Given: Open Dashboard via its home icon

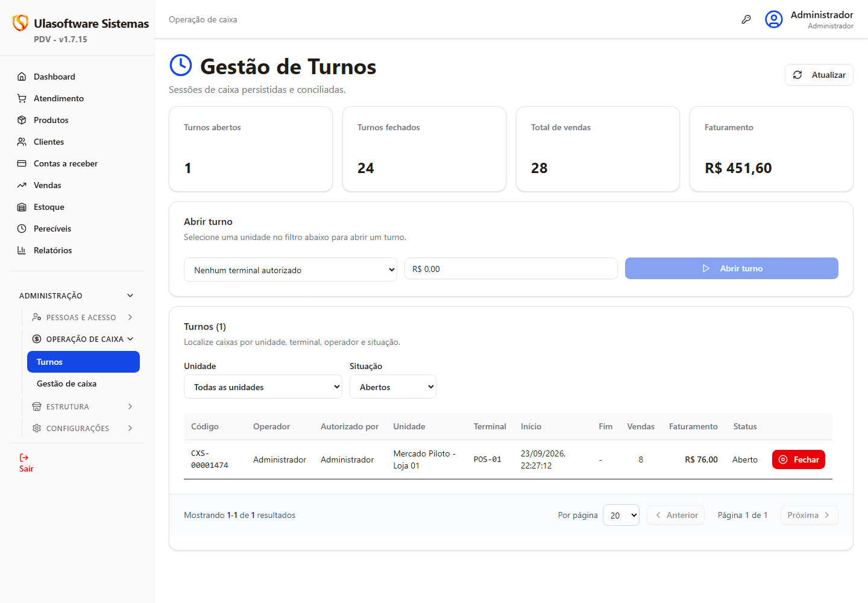Looking at the screenshot, I should (x=22, y=77).
